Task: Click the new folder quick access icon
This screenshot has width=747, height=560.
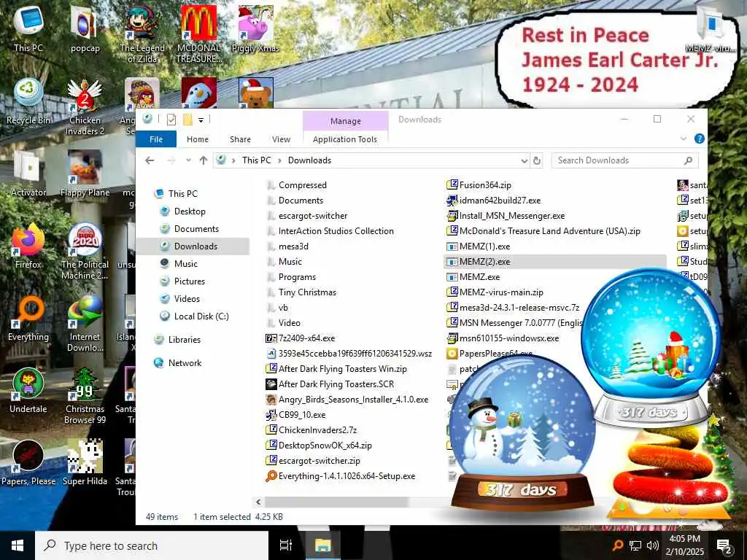Action: tap(187, 120)
